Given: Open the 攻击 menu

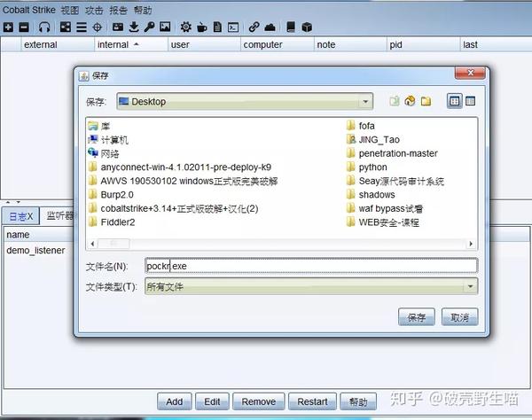Looking at the screenshot, I should 94,10.
